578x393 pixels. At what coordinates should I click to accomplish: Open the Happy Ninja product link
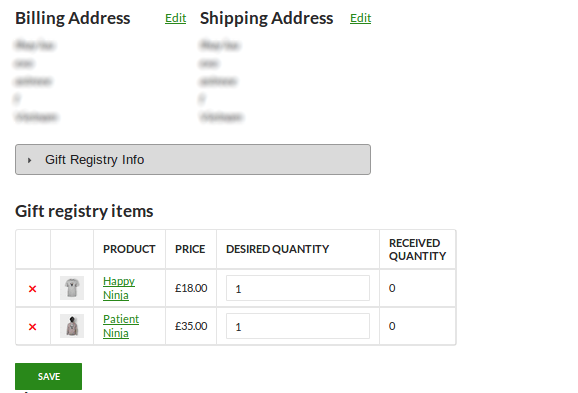(119, 288)
